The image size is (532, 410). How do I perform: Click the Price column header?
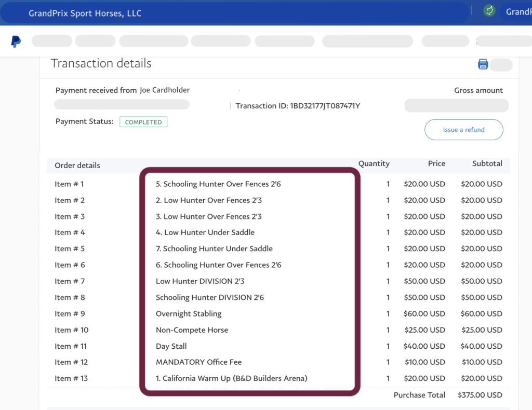tap(436, 163)
